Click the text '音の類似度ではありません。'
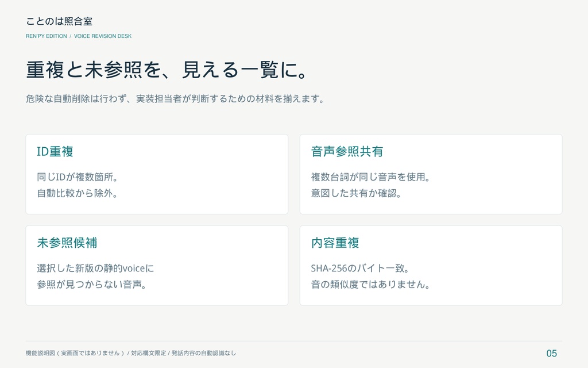 pos(370,284)
